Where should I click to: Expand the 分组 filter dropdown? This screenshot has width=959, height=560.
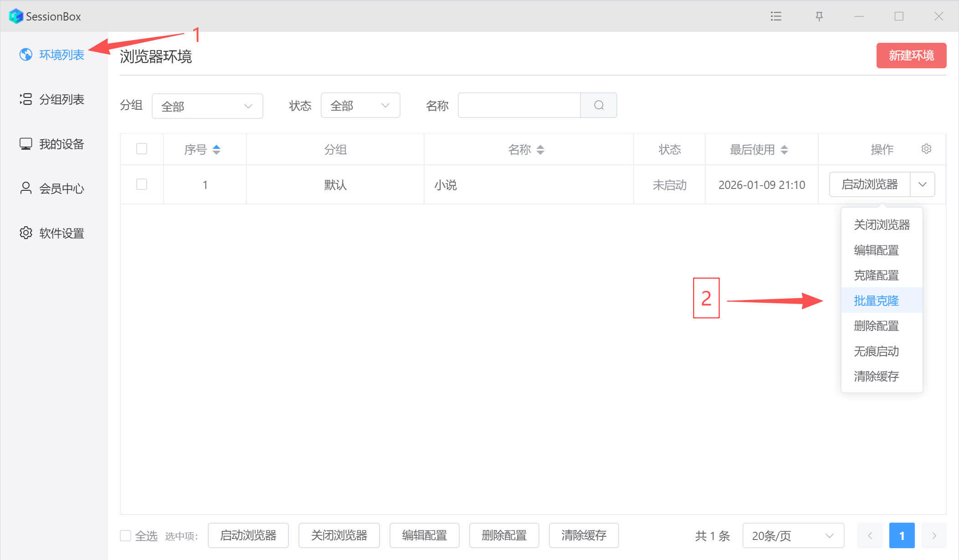coord(207,106)
